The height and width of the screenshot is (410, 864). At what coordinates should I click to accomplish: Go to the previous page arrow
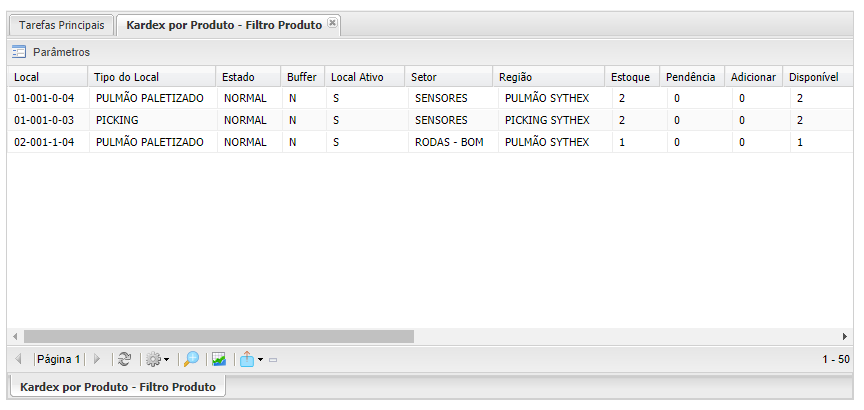[x=18, y=359]
